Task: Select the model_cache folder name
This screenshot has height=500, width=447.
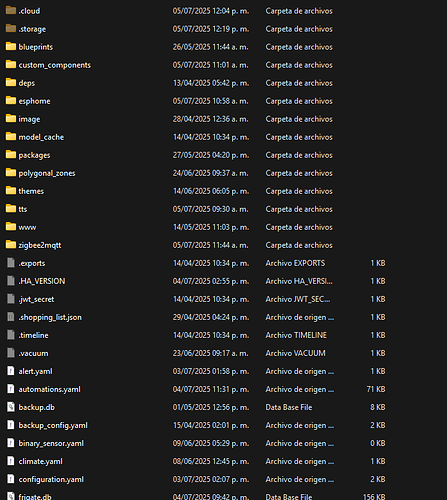Action: point(41,137)
